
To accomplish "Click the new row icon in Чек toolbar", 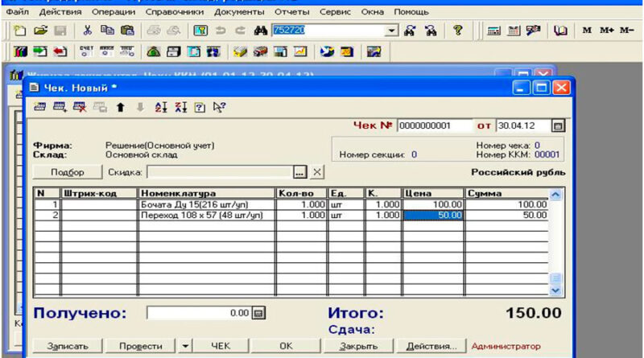I will click(x=40, y=107).
